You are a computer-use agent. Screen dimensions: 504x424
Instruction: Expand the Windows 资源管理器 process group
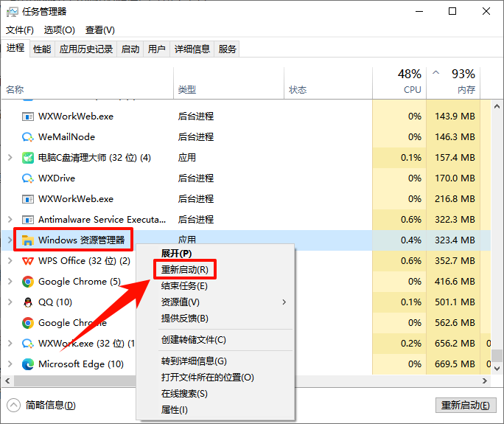(x=10, y=240)
